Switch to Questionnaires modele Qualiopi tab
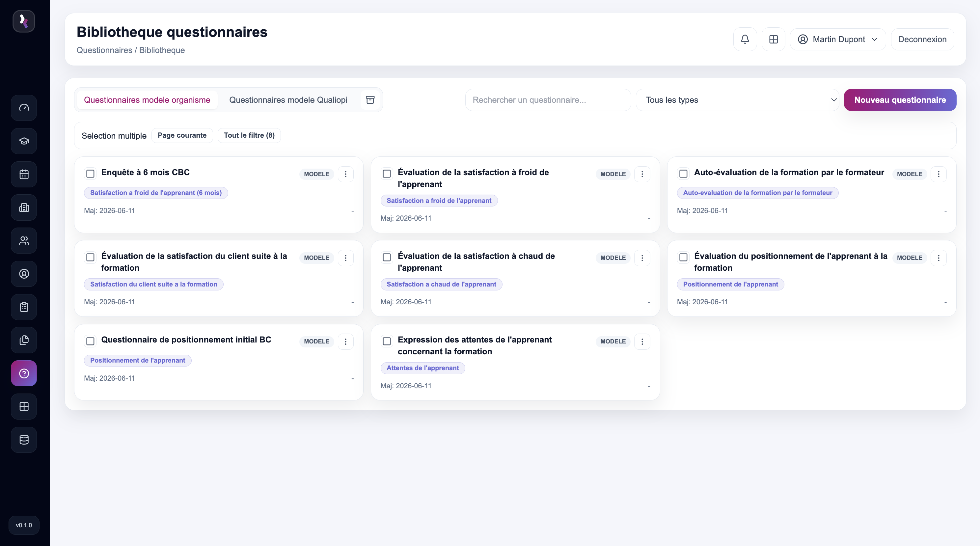The height and width of the screenshot is (546, 980). coord(288,100)
